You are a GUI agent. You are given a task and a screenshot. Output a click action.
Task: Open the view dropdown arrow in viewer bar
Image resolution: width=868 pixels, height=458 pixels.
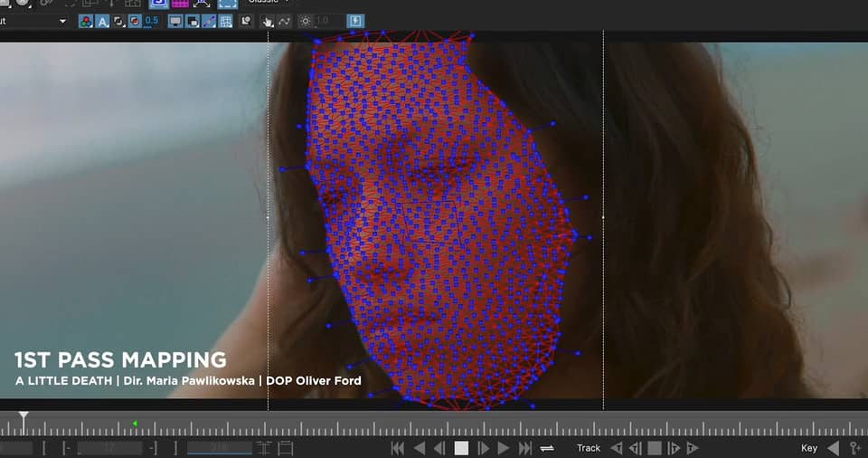click(62, 22)
